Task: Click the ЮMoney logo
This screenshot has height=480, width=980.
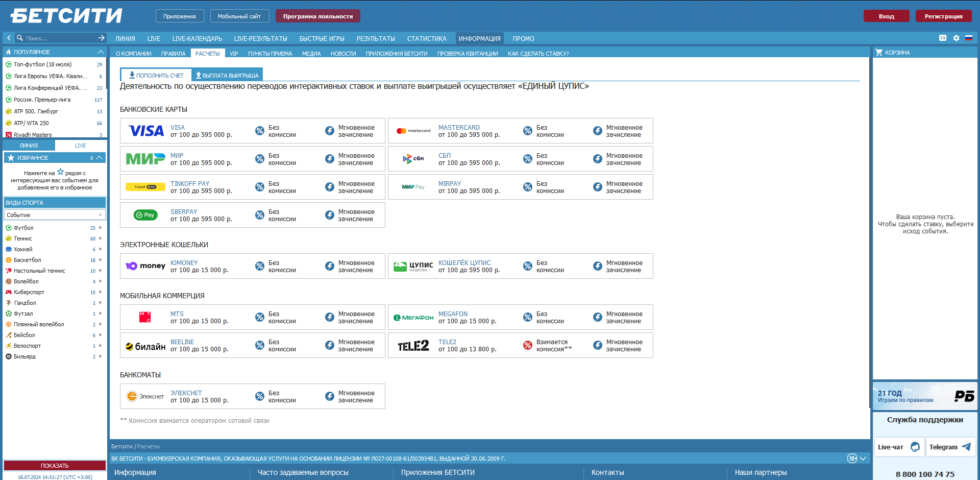Action: point(145,266)
